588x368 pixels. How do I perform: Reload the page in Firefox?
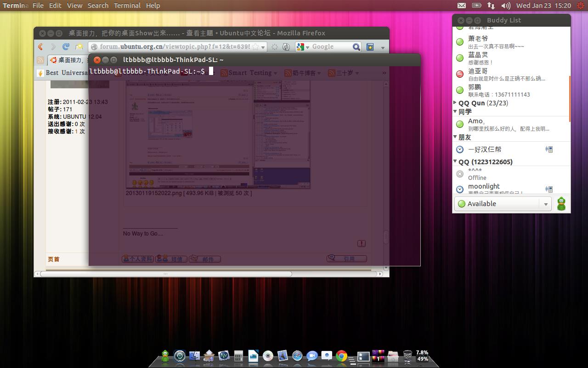(x=66, y=46)
